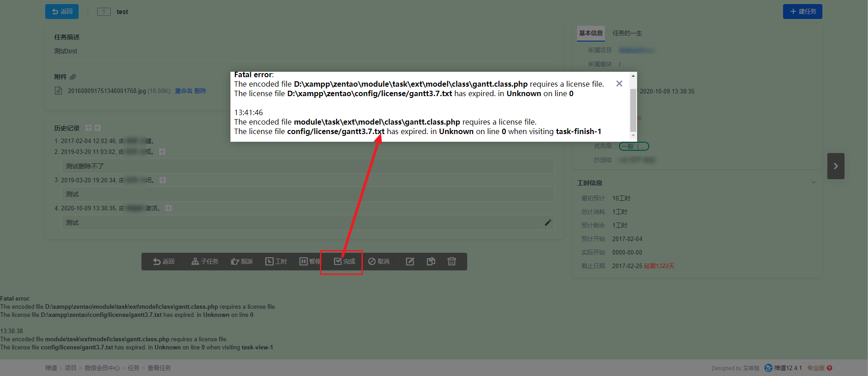Screen dimensions: 868x376
Task: Click 任务 in the bottom breadcrumb
Action: (134, 368)
